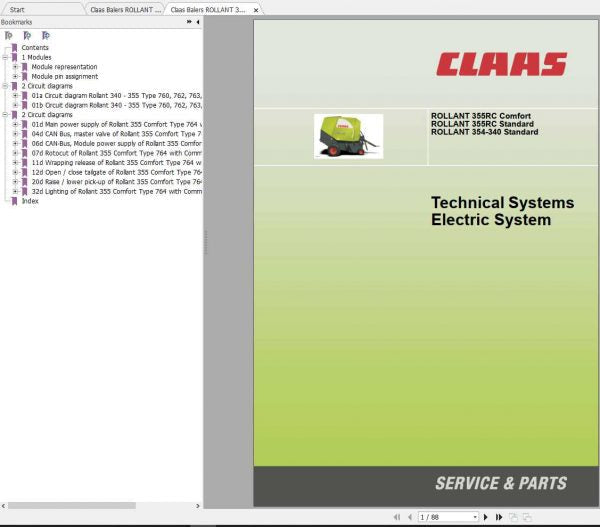The width and height of the screenshot is (600, 527).
Task: Jump to the last page
Action: pos(498,517)
